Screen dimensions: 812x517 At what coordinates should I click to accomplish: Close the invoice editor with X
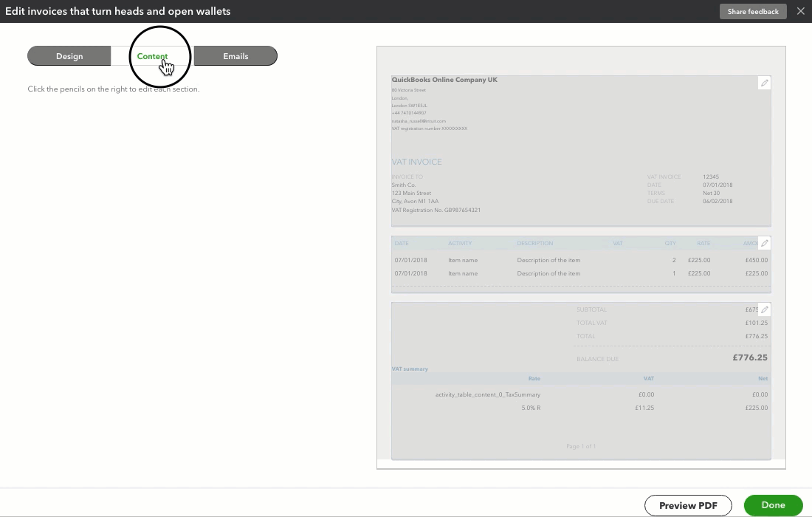click(801, 11)
